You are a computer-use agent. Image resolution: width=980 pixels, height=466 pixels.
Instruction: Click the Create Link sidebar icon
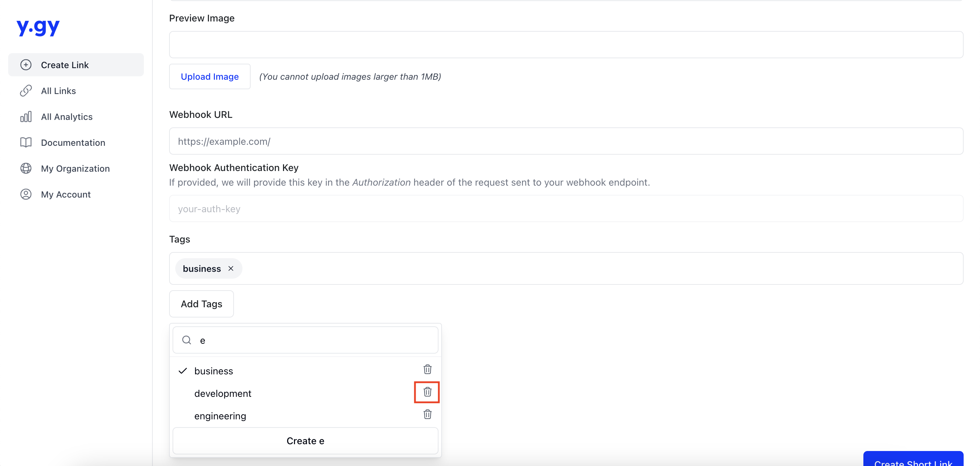click(26, 64)
